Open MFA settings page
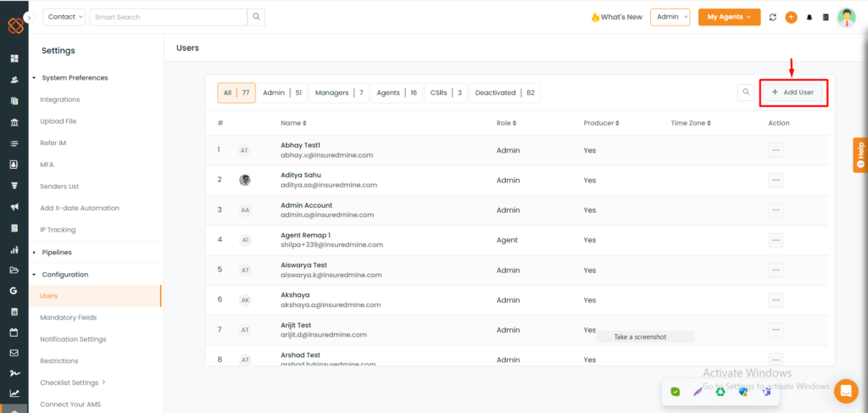 click(x=47, y=165)
